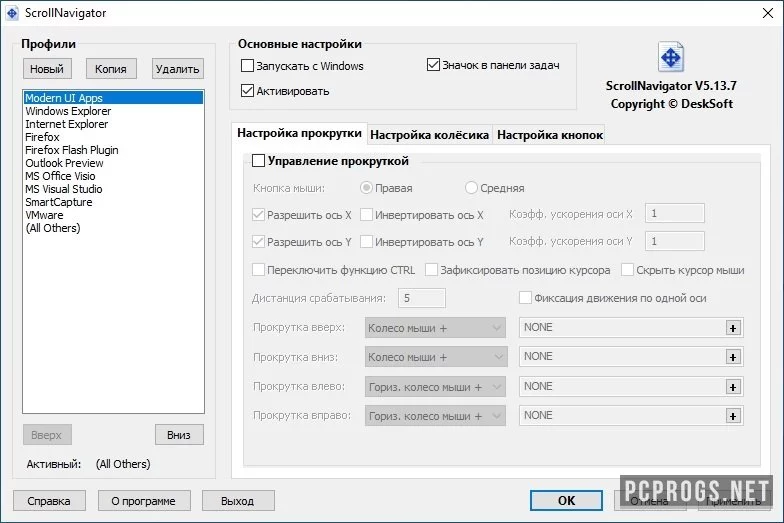Viewport: 784px width, 523px height.
Task: Click the plus button for Прокрутка вверх
Action: [x=733, y=328]
